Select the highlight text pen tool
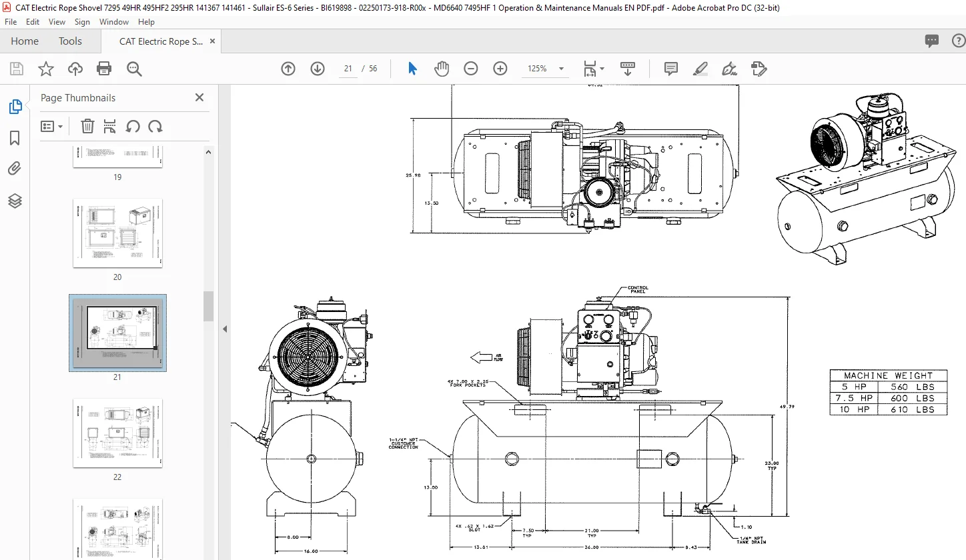 click(700, 69)
